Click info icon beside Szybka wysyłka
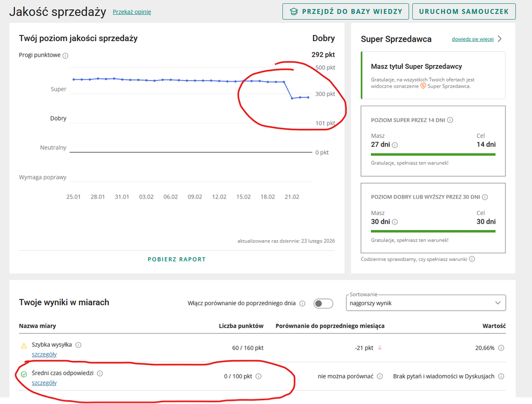The height and width of the screenshot is (404, 532). tap(78, 345)
